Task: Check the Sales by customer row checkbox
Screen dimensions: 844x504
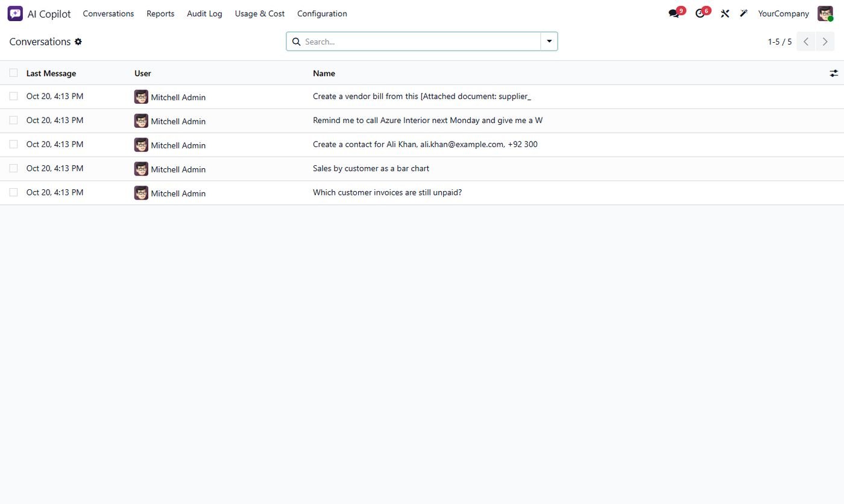Action: pos(13,168)
